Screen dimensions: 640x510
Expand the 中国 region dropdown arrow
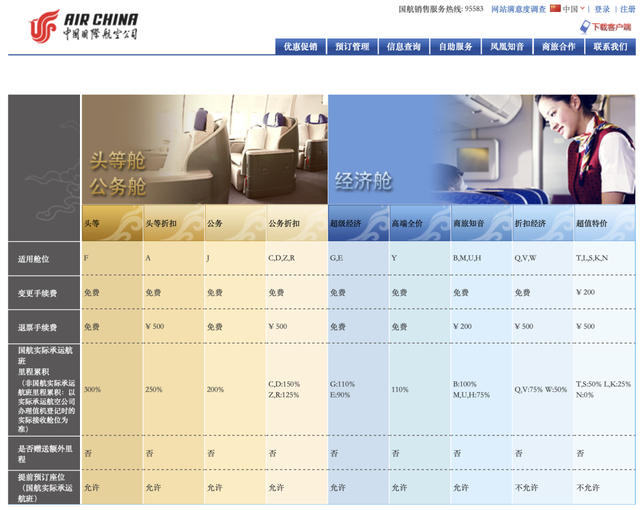pyautogui.click(x=582, y=9)
